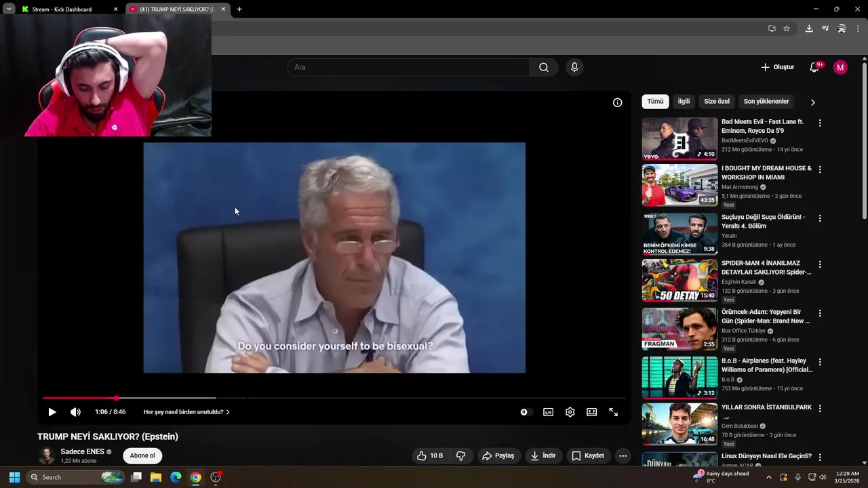Select the Tümü filter chip

click(655, 102)
